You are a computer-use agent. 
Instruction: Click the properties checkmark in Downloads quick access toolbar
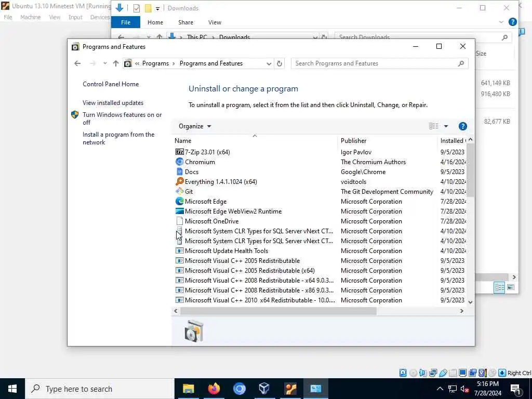point(137,8)
